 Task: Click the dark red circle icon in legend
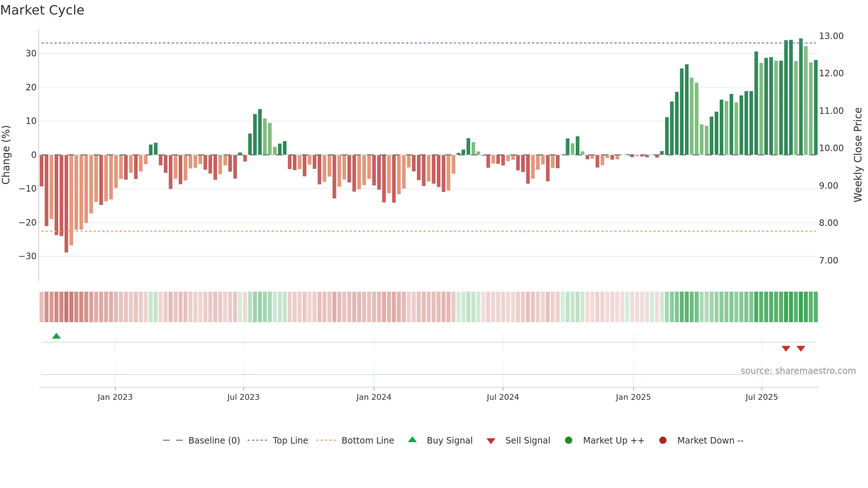tap(663, 440)
